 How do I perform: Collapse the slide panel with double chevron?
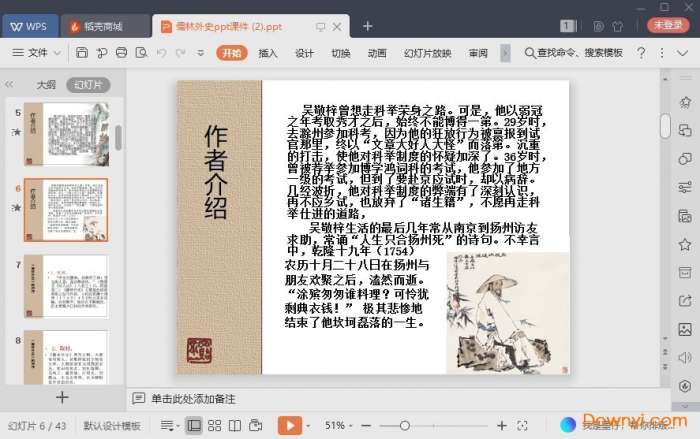tap(10, 85)
